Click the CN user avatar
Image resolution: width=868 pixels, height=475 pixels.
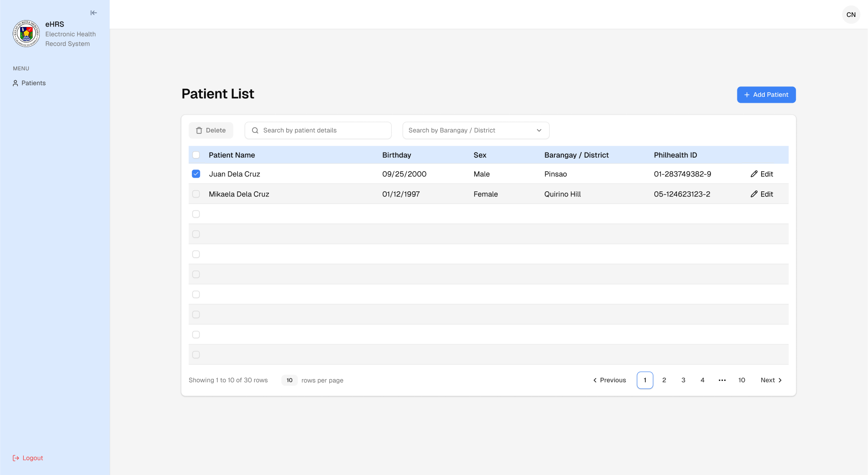851,15
